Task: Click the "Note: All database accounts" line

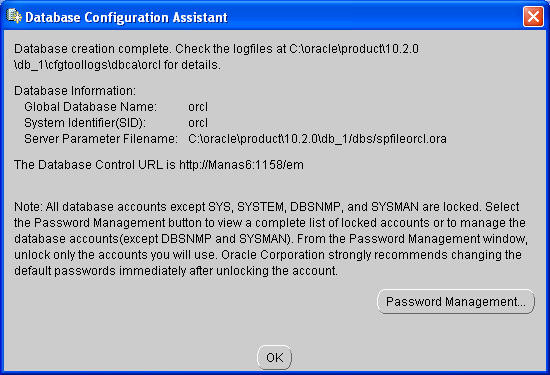Action: (267, 207)
